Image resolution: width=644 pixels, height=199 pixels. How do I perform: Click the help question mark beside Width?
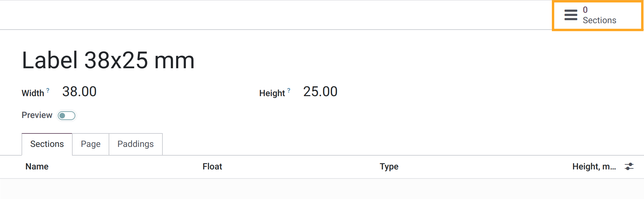click(x=47, y=90)
